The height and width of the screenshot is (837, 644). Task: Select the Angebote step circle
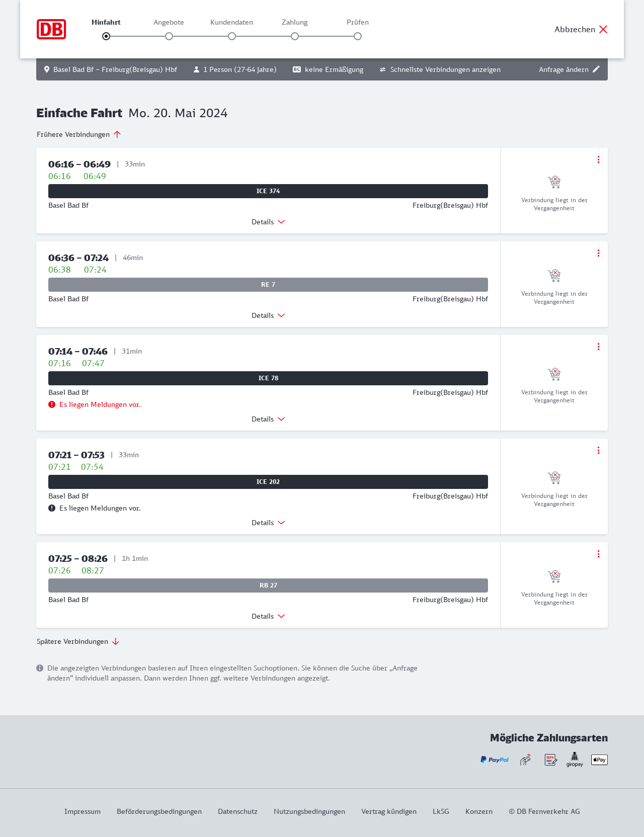tap(169, 36)
